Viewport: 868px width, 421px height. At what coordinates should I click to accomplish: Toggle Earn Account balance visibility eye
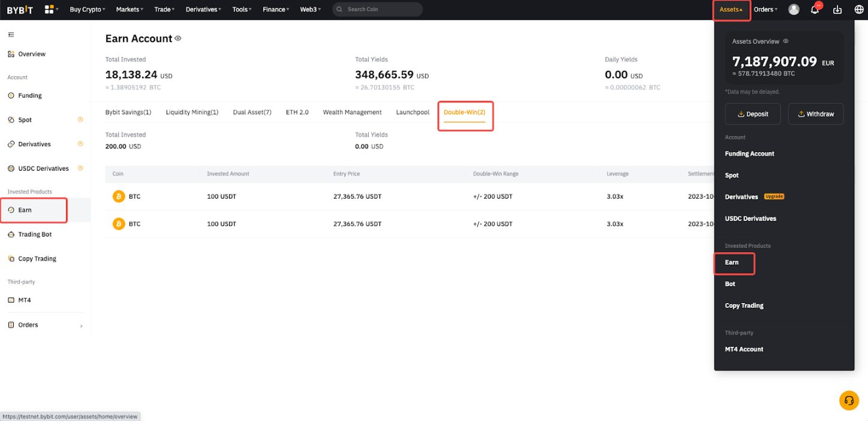(x=178, y=38)
